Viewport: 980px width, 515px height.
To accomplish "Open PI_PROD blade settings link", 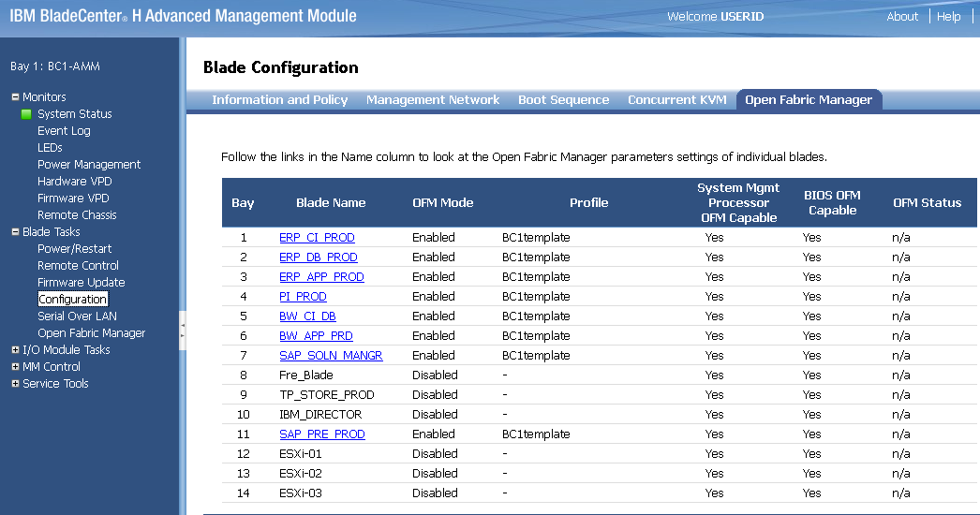I will 304,297.
